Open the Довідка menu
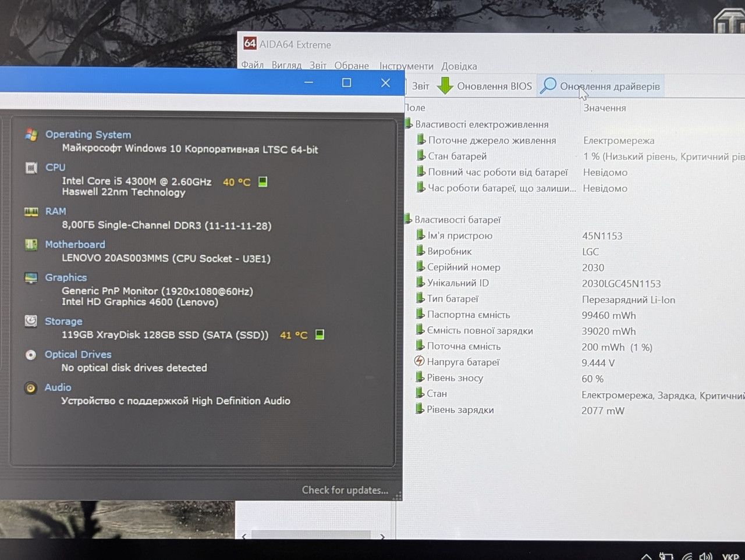 (459, 66)
